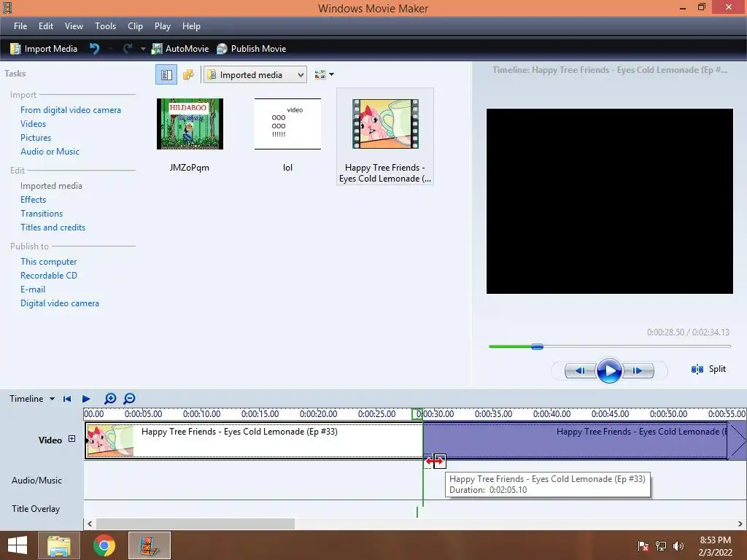Open Google Chrome from taskbar
747x560 pixels.
click(x=104, y=545)
